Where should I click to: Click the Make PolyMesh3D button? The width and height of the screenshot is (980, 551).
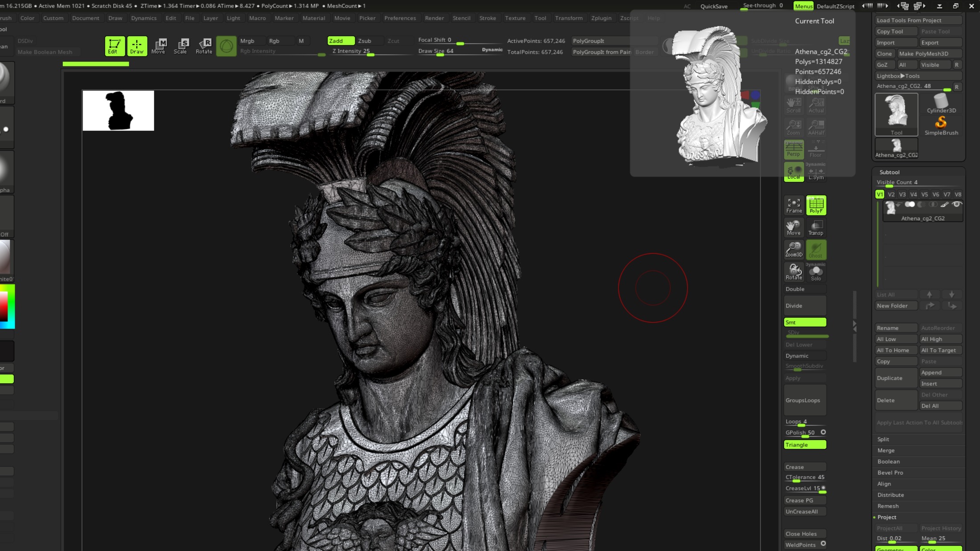point(929,53)
